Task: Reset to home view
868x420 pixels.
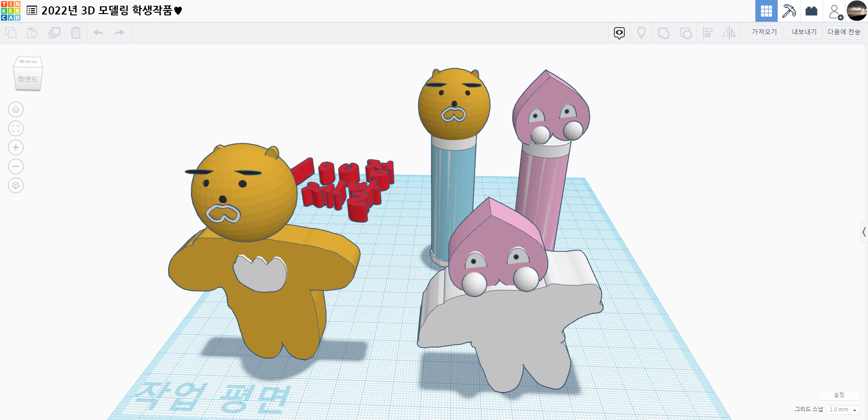Action: (16, 109)
